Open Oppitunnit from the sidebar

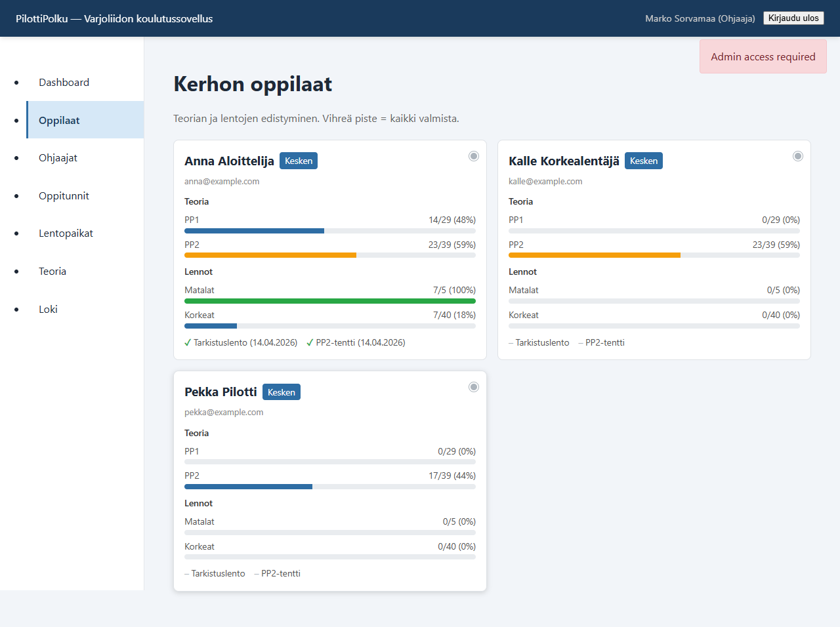click(x=64, y=195)
